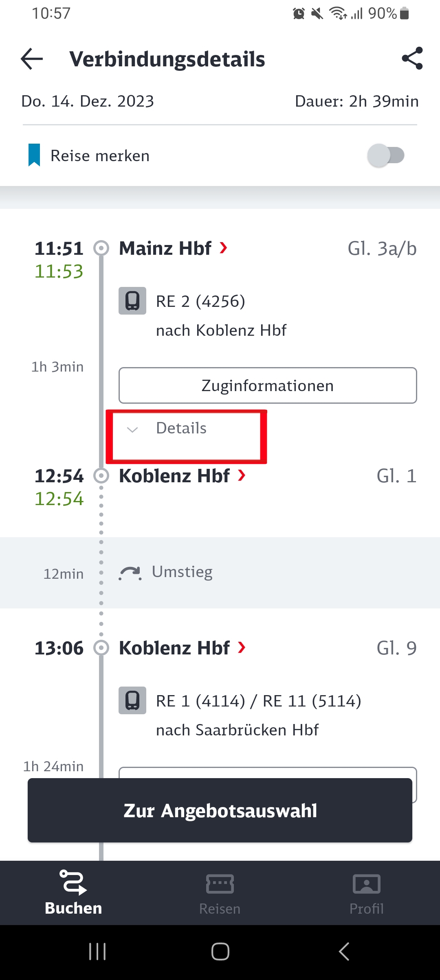Viewport: 440px width, 980px height.
Task: Tap the back arrow in the header
Action: click(x=32, y=59)
